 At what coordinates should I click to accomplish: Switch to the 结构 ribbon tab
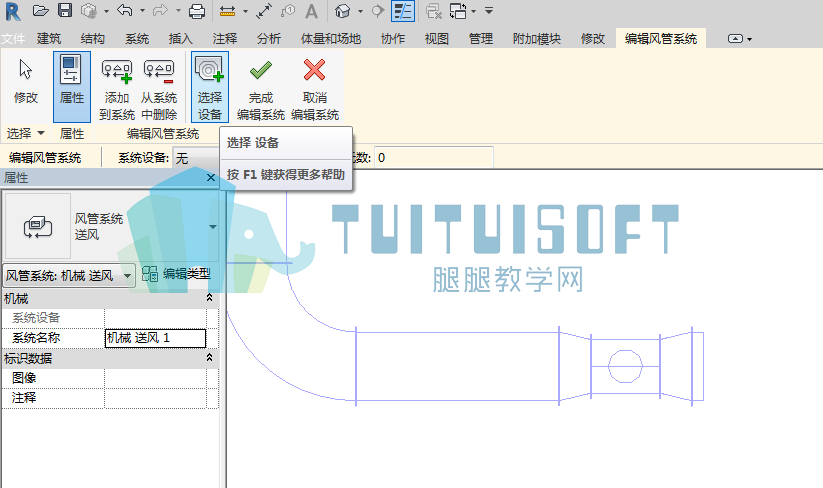tap(93, 39)
